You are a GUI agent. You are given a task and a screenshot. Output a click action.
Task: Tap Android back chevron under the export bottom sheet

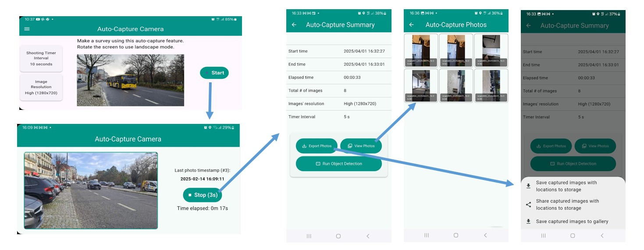pos(602,236)
